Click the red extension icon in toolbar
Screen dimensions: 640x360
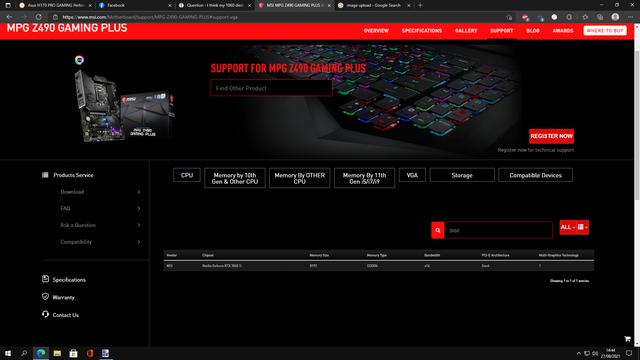click(x=525, y=17)
